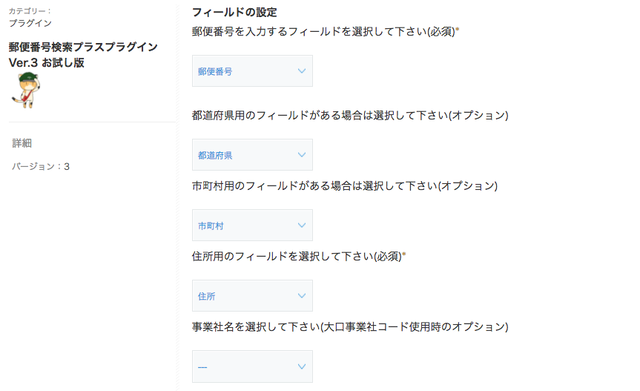Click the 都道府県用のフィールド option label

pos(350,116)
